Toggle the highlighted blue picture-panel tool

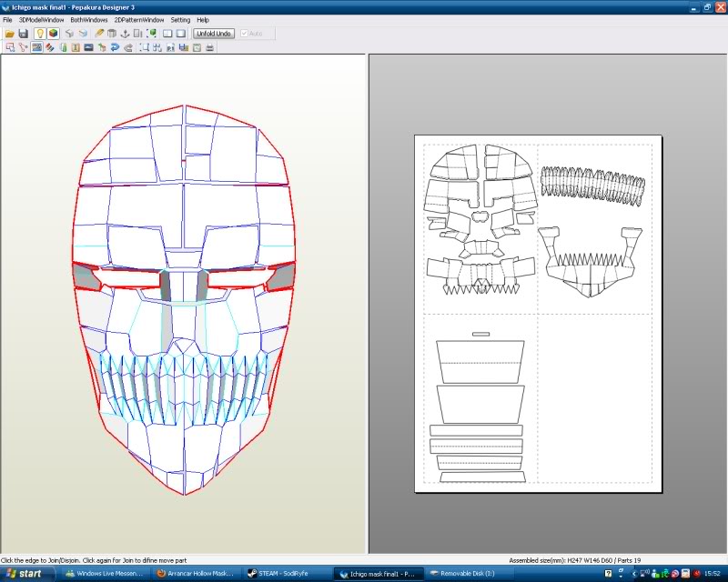pyautogui.click(x=36, y=47)
